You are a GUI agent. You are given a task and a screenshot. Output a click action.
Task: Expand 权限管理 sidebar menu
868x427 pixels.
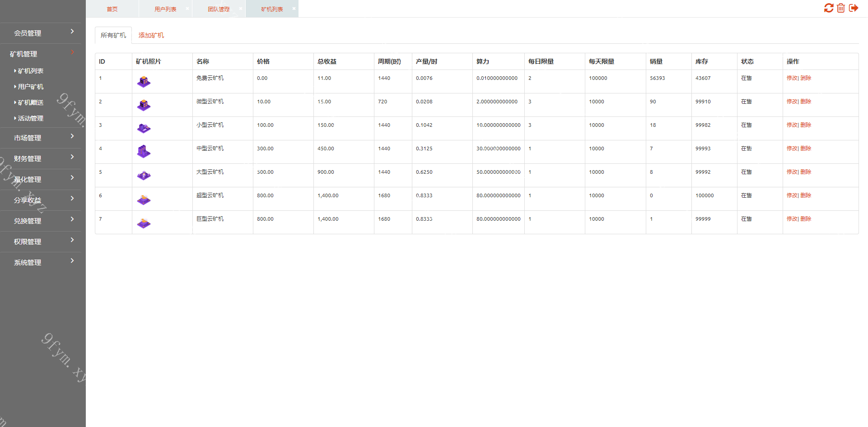click(41, 241)
